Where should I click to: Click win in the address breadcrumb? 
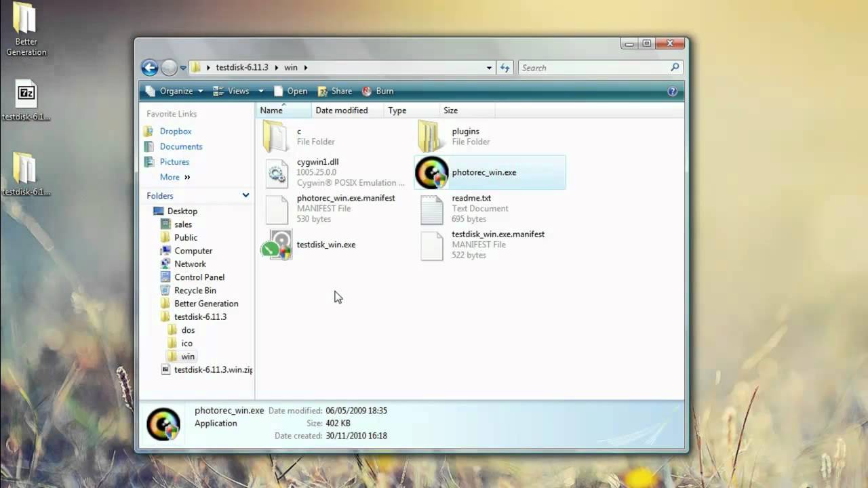[291, 67]
